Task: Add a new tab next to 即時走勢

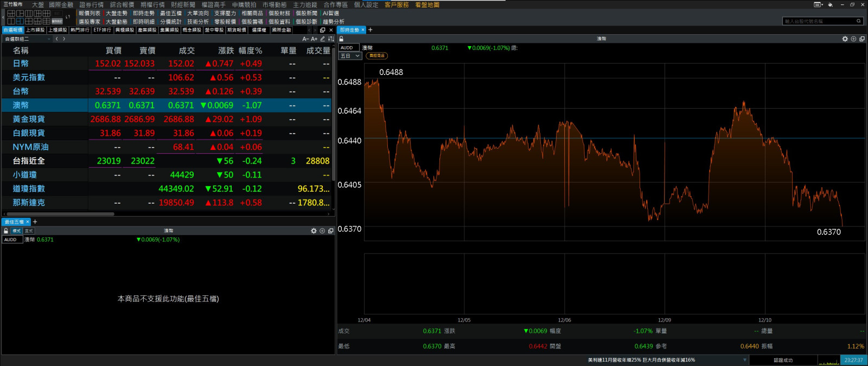Action: click(x=371, y=30)
